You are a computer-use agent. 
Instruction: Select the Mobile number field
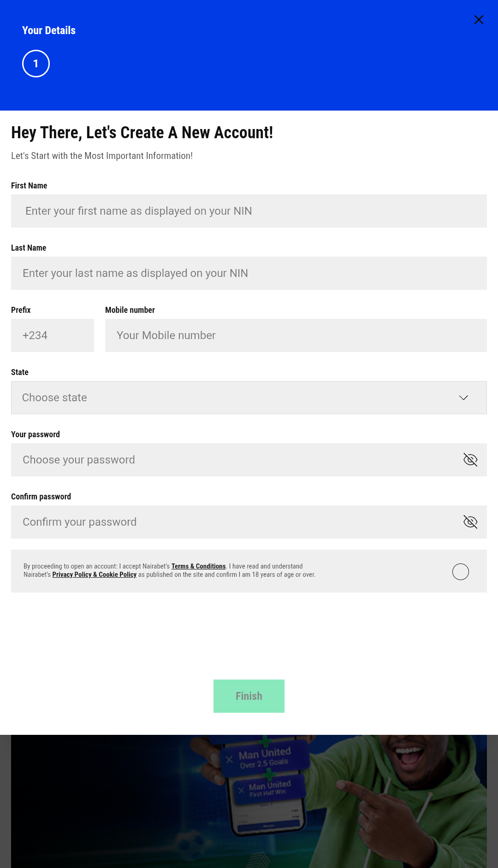[296, 335]
